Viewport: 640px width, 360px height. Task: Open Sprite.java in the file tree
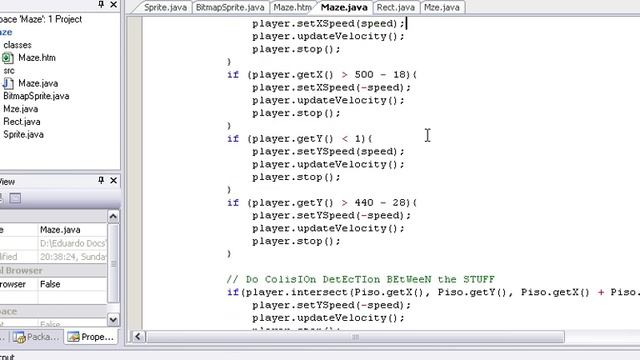(23, 134)
